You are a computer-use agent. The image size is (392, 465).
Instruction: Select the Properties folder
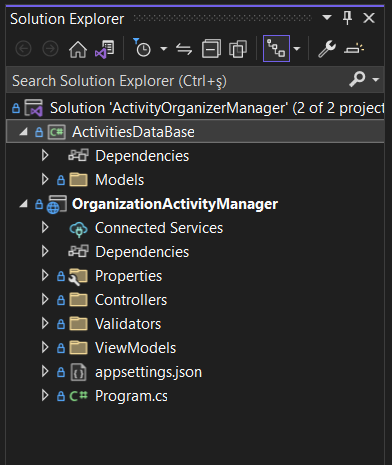pyautogui.click(x=128, y=276)
